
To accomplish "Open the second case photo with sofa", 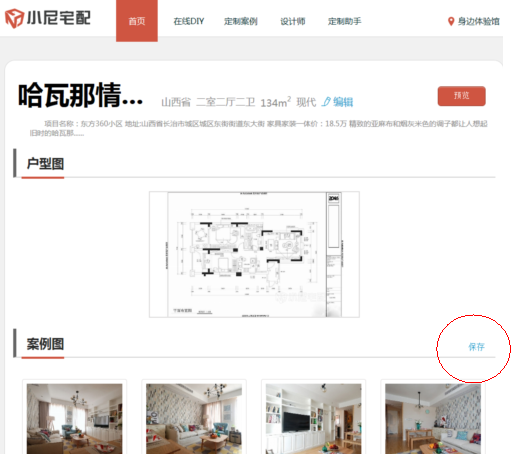I will point(194,418).
